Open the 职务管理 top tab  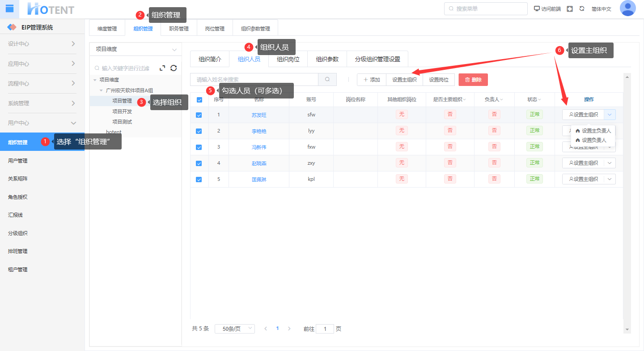point(179,29)
